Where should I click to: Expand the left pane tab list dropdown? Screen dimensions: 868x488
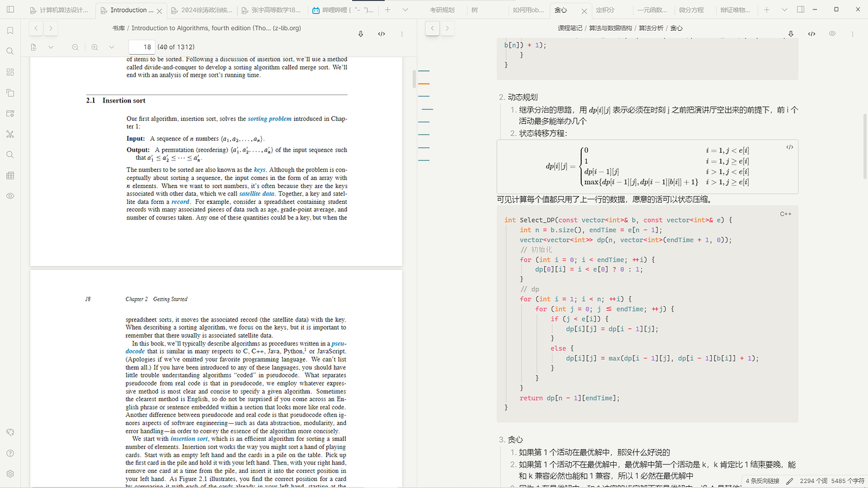[x=405, y=10]
